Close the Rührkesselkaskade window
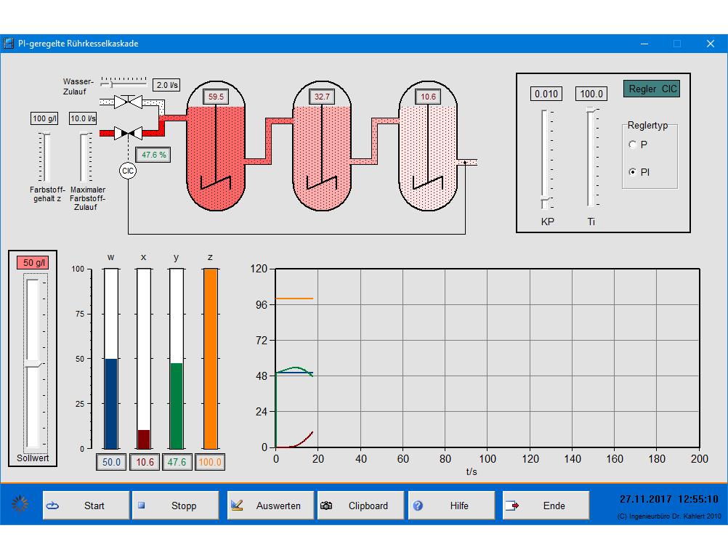Screen dimensions: 728x560 (x=711, y=44)
